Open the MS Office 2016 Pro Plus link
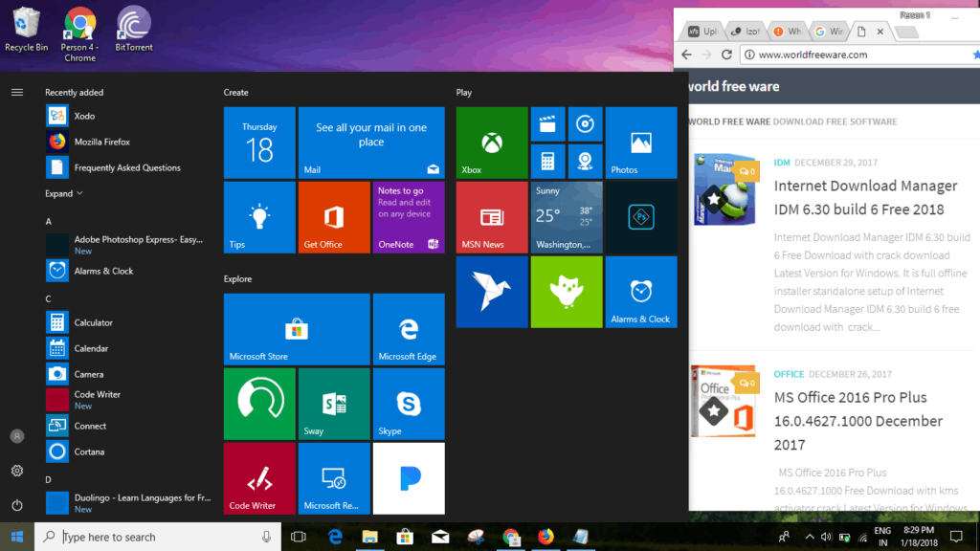The width and height of the screenshot is (980, 551). (858, 421)
